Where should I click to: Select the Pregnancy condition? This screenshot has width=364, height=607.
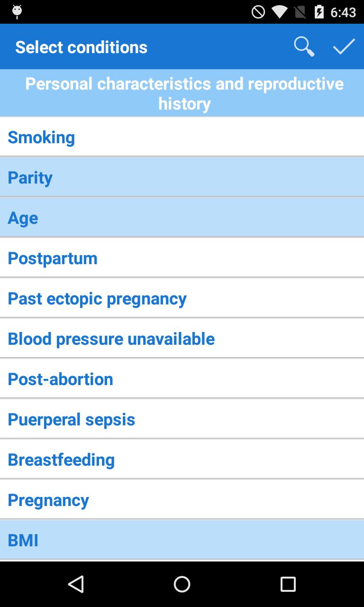pos(182,500)
